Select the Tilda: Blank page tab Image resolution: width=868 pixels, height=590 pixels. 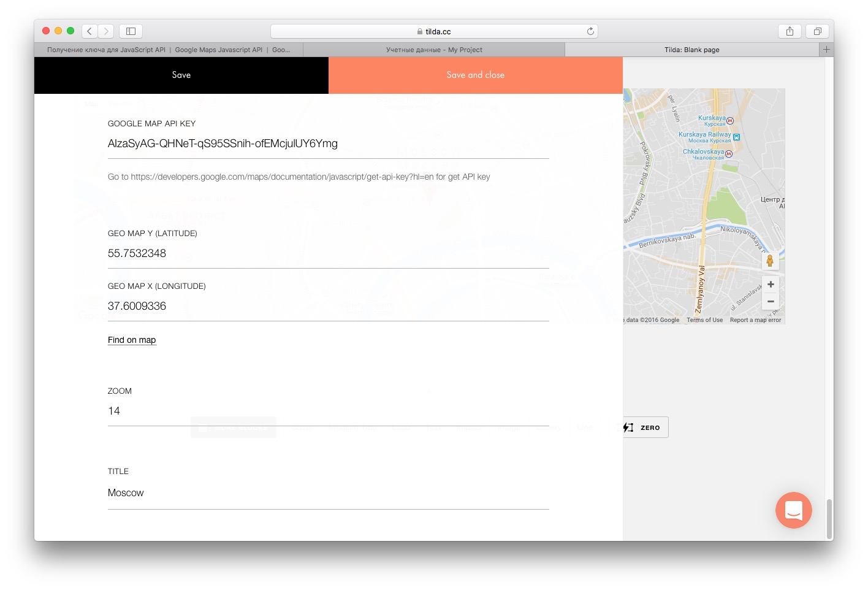coord(692,50)
